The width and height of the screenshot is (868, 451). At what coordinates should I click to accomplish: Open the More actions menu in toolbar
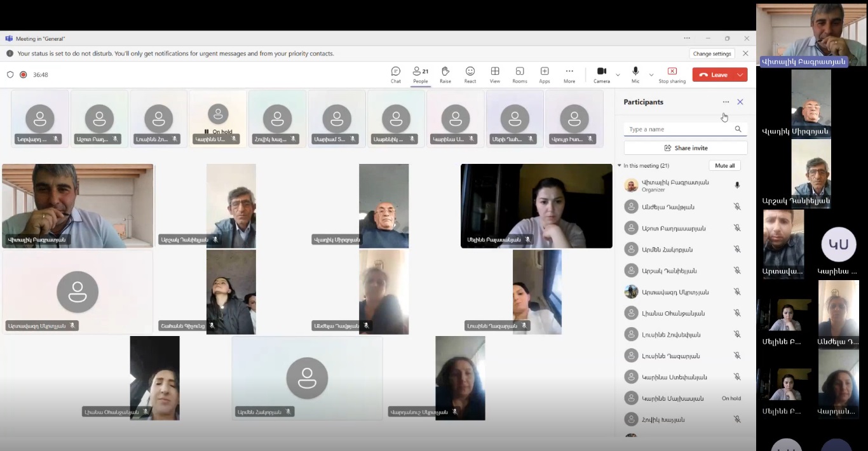tap(569, 74)
